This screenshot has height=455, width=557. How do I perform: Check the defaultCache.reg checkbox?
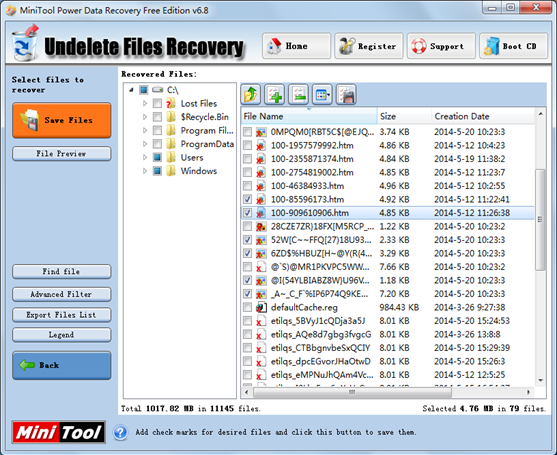(x=247, y=307)
